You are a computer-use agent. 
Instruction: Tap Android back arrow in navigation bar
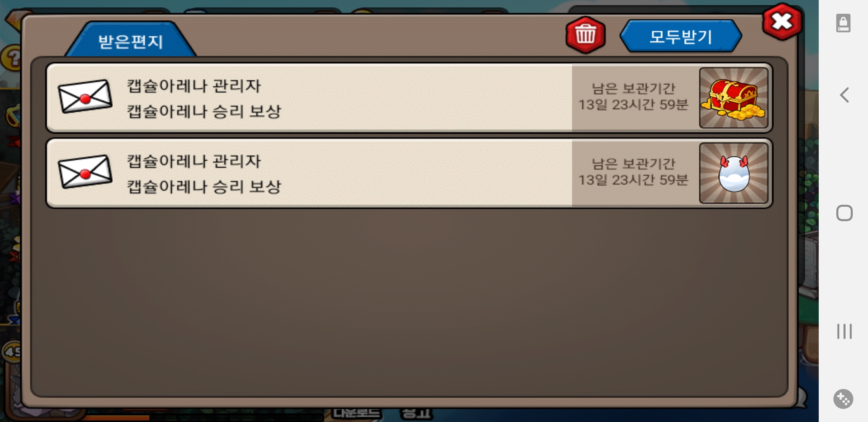[x=844, y=95]
